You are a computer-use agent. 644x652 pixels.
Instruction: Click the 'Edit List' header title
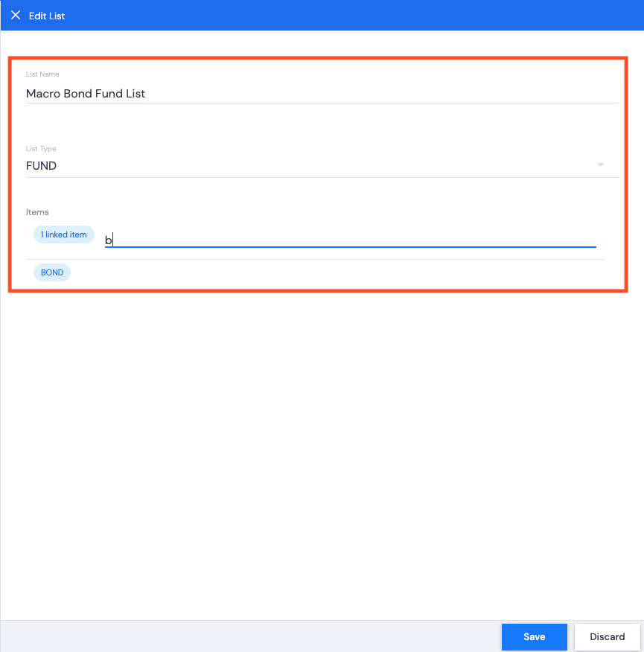click(x=47, y=16)
